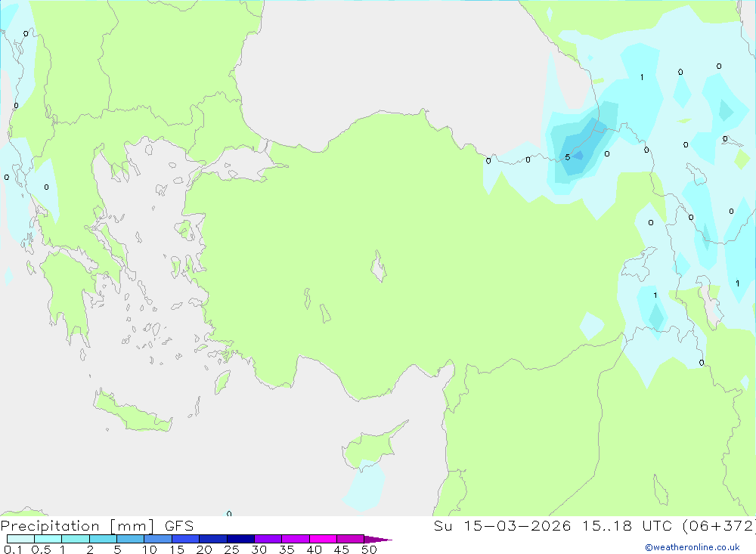This screenshot has width=756, height=554.
Task: Select the 5–10 mm legend color box
Action: pyautogui.click(x=131, y=539)
